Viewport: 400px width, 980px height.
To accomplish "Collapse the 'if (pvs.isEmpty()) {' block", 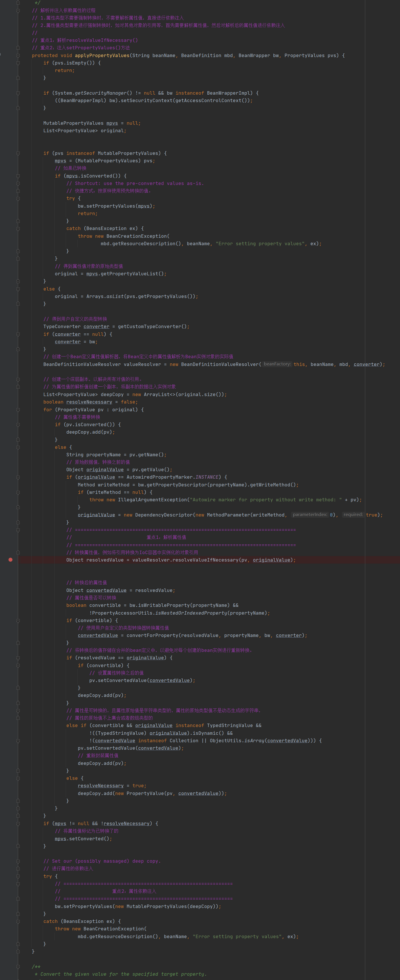I will [18, 63].
